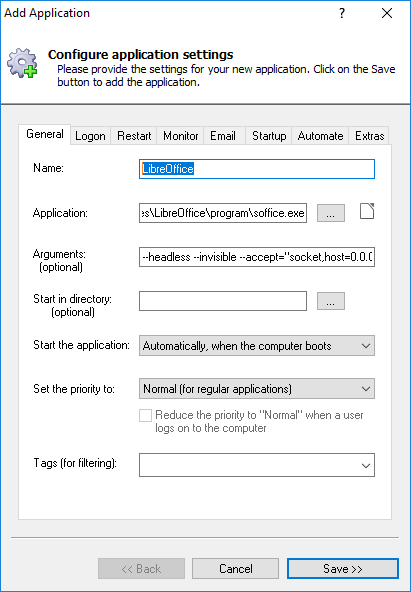The image size is (411, 592).
Task: Show the Extras tab
Action: click(369, 136)
